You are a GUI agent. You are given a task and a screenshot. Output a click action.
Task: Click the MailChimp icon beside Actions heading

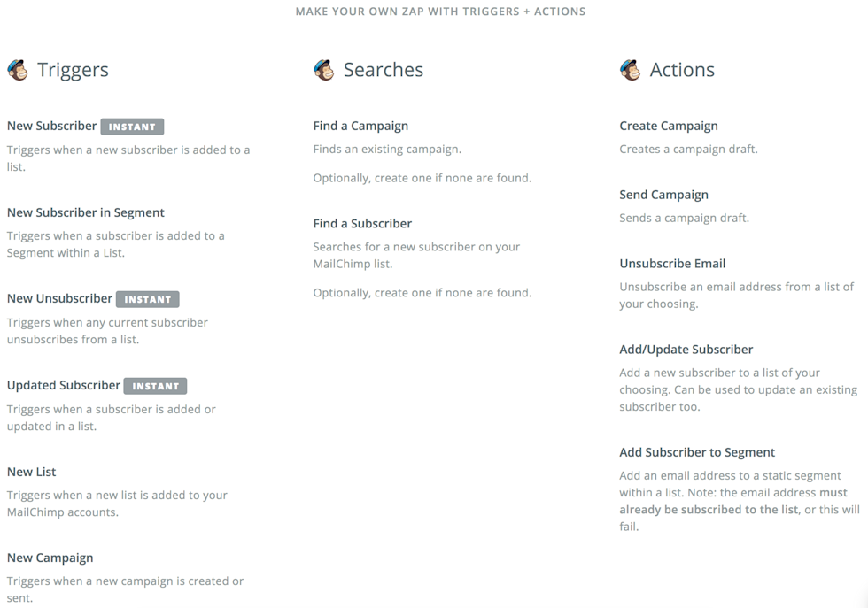[x=631, y=70]
